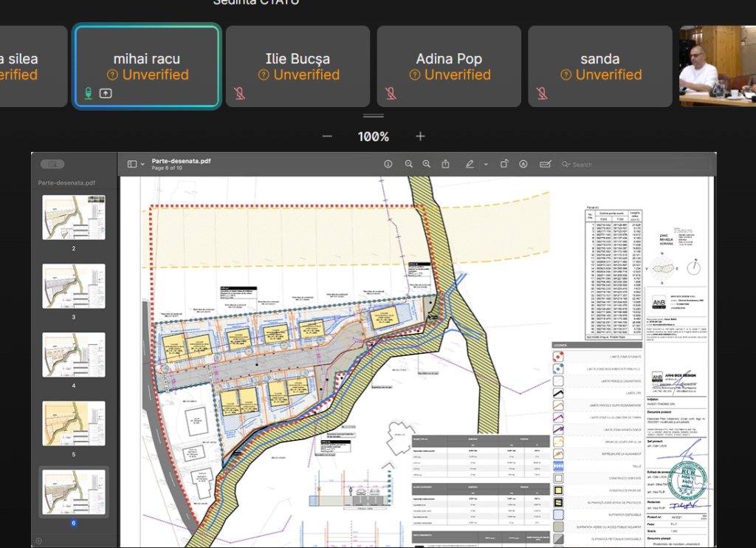The width and height of the screenshot is (756, 548).
Task: Show the markup toolbar icon
Action: point(523,164)
